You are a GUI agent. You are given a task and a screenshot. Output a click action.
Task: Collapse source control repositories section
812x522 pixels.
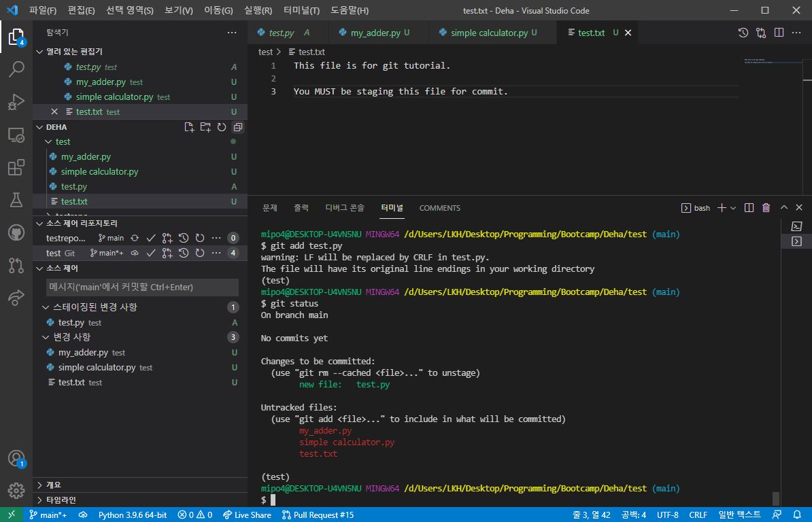39,224
